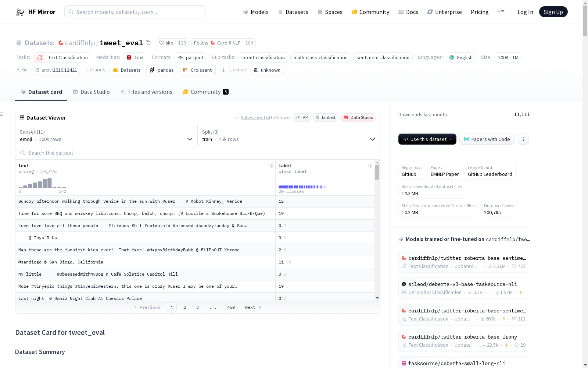The width and height of the screenshot is (588, 368).
Task: Expand the +1 more libraries
Action: point(222,70)
